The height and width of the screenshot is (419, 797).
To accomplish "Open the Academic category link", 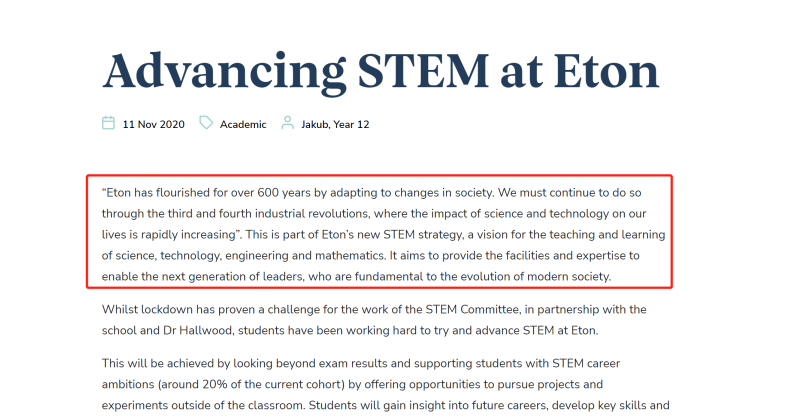I will pyautogui.click(x=243, y=125).
